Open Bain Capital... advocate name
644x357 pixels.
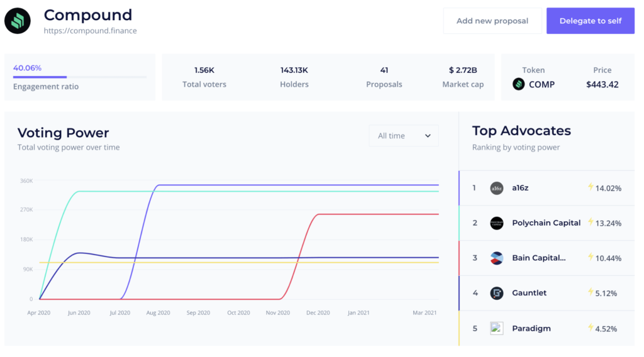point(538,258)
